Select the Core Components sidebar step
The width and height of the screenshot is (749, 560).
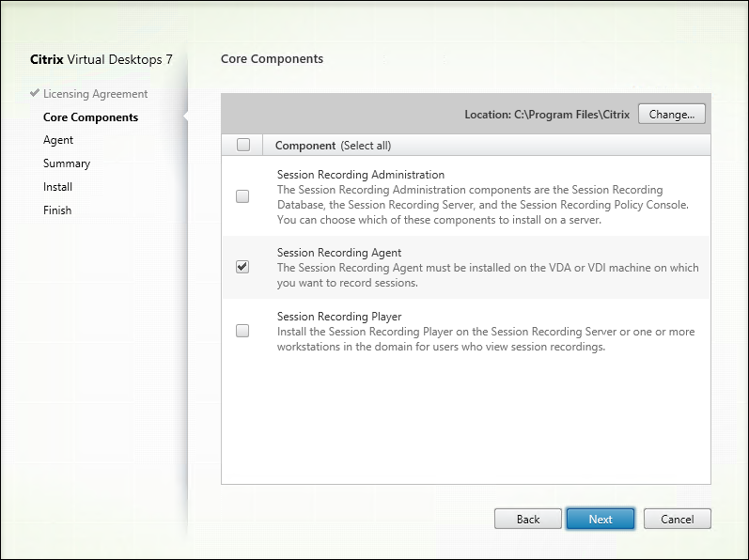(x=90, y=117)
